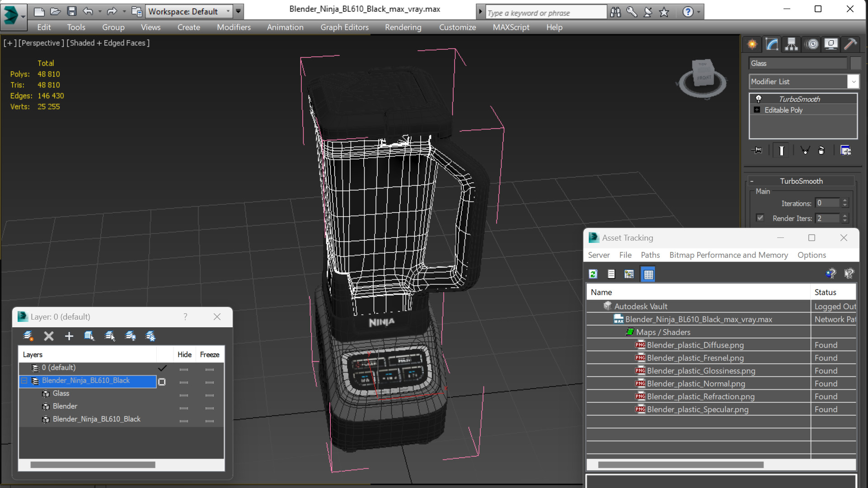Undo the last action
The height and width of the screenshot is (488, 868).
88,11
